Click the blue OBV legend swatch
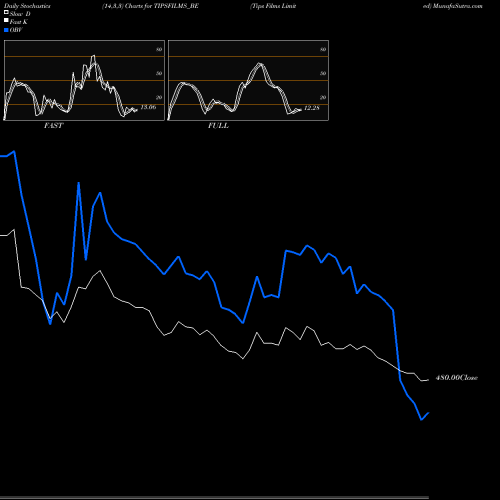This screenshot has height=500, width=500. click(x=6, y=30)
